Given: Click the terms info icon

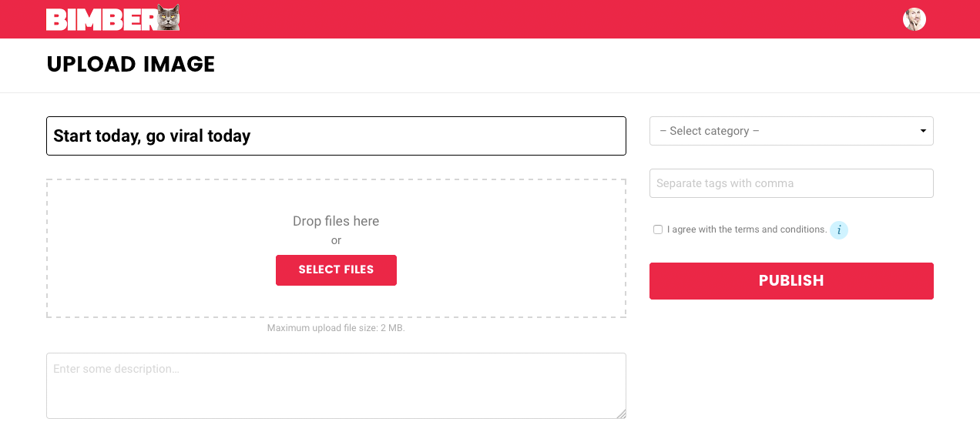Looking at the screenshot, I should pyautogui.click(x=839, y=230).
